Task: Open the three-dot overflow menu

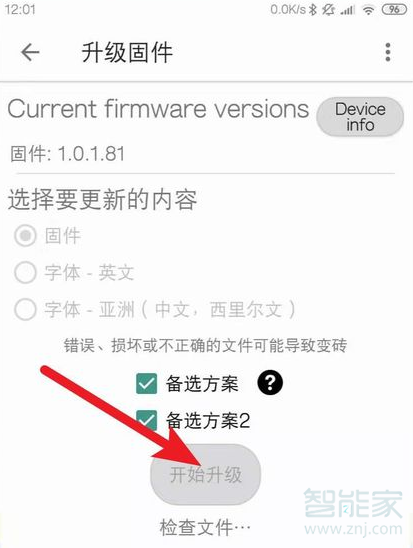Action: tap(387, 52)
